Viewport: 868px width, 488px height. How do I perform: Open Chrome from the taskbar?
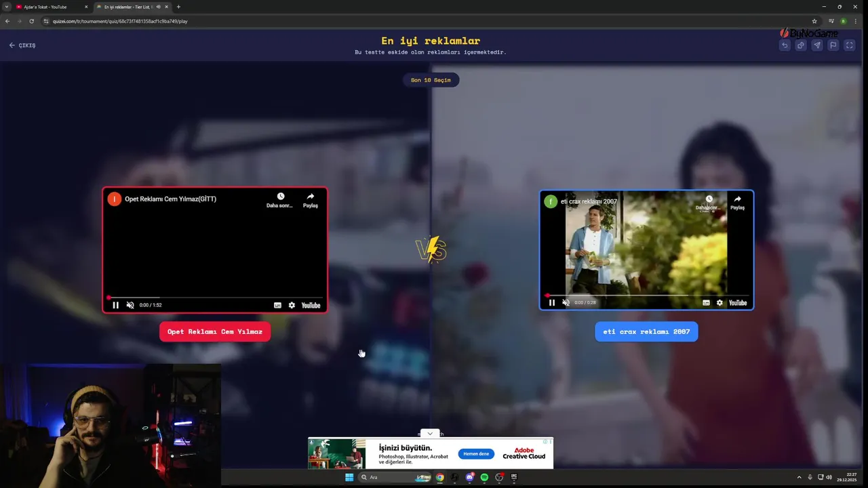pos(440,477)
